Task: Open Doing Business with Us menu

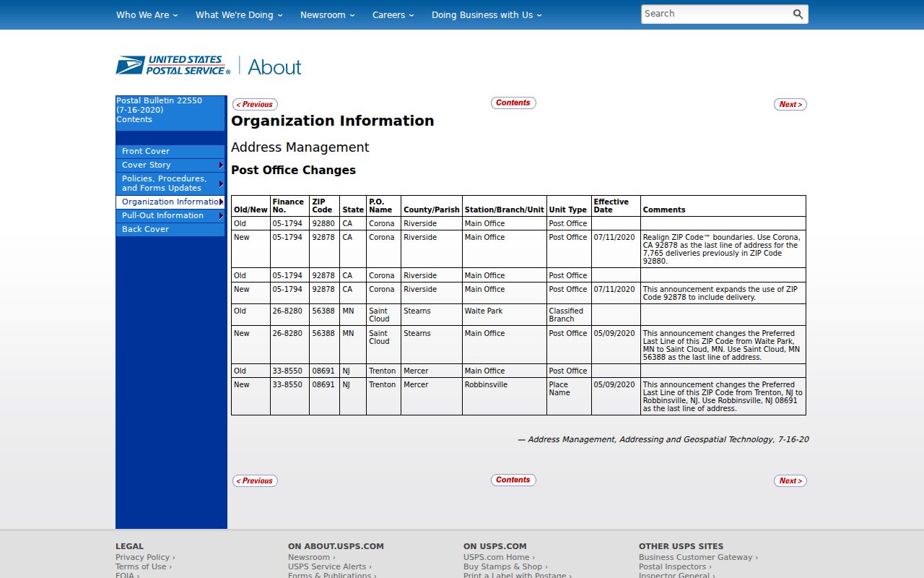Action: coord(487,14)
